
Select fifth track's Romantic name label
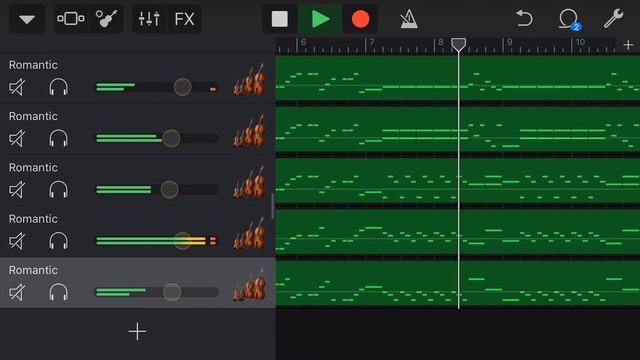click(x=33, y=270)
